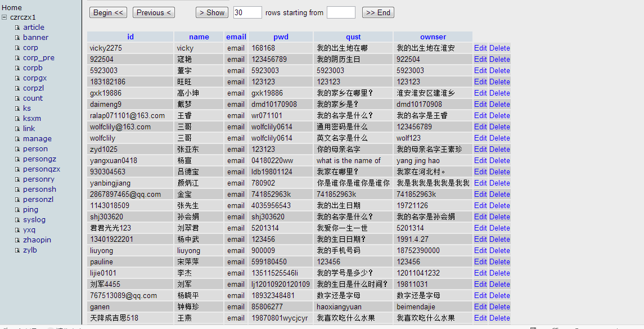Click the table icon beside article

click(17, 28)
